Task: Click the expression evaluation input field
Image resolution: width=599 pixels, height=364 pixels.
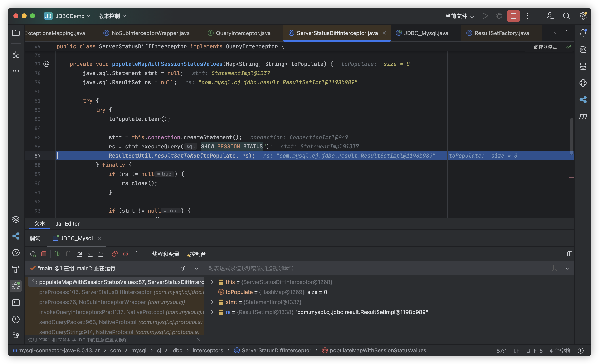Action: click(x=377, y=268)
